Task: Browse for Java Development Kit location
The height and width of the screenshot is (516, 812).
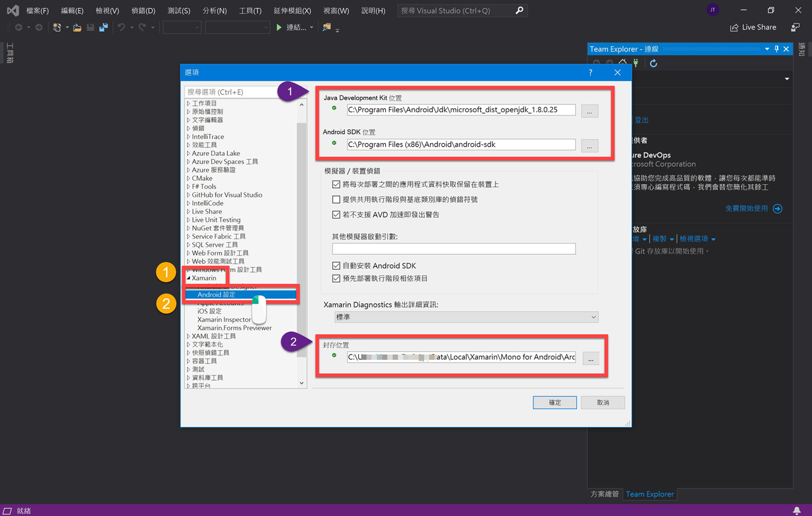Action: click(x=589, y=111)
